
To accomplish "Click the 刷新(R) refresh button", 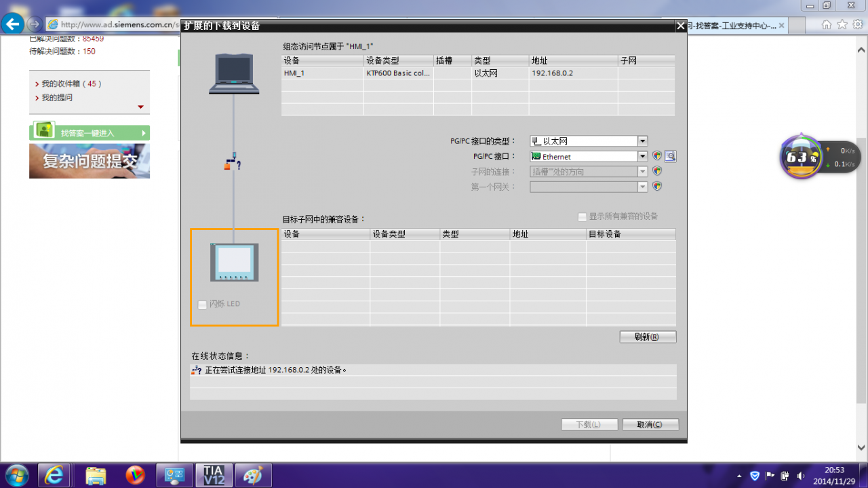I will pyautogui.click(x=648, y=337).
